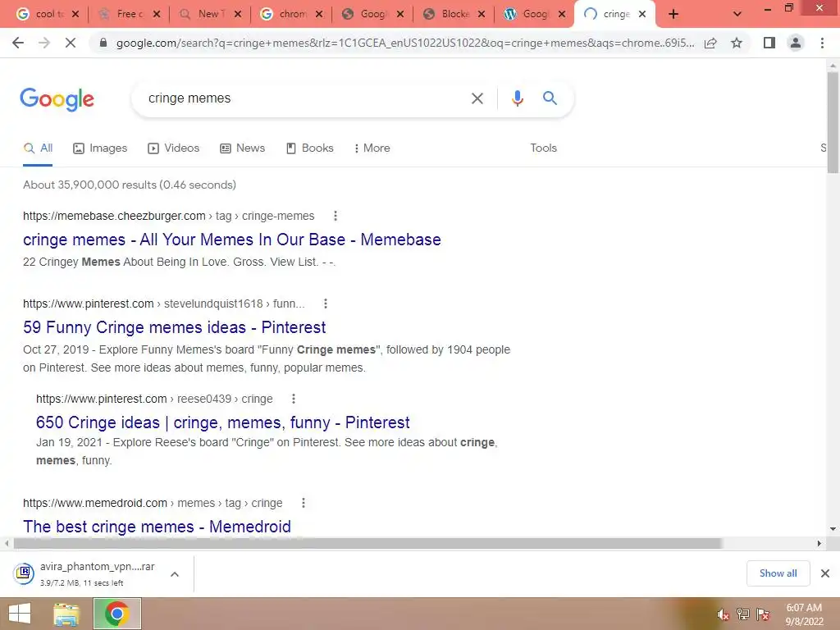Expand avira_phantom_vpn download options chevron
This screenshot has width=840, height=630.
(x=175, y=574)
